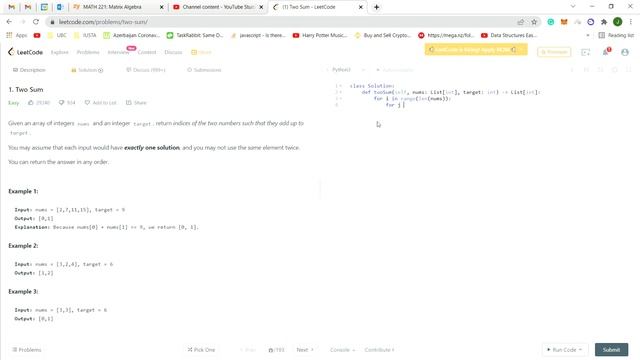Click the Premium button
Image resolution: width=640 pixels, height=360 pixels.
pos(554,52)
